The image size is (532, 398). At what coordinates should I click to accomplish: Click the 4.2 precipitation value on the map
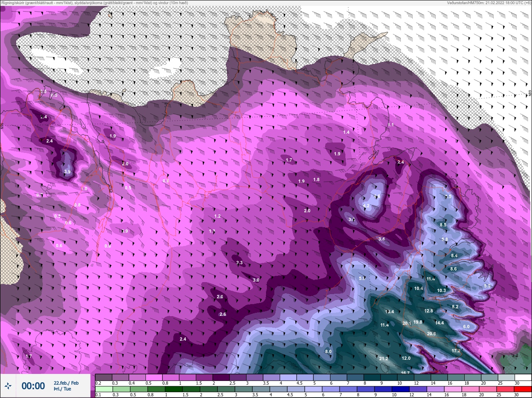tap(366, 206)
